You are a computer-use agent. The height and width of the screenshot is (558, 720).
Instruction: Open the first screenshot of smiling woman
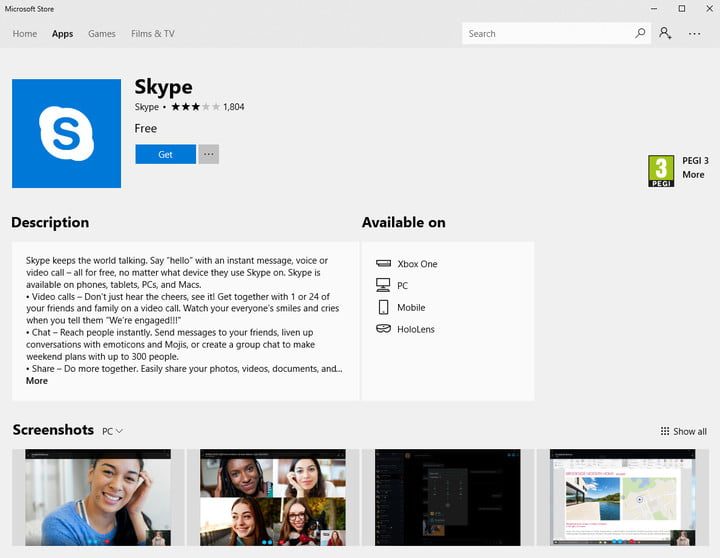point(97,497)
